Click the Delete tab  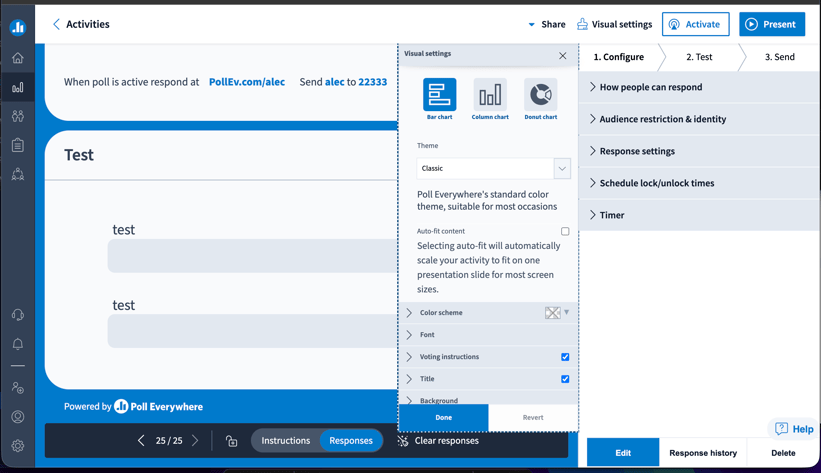coord(783,453)
